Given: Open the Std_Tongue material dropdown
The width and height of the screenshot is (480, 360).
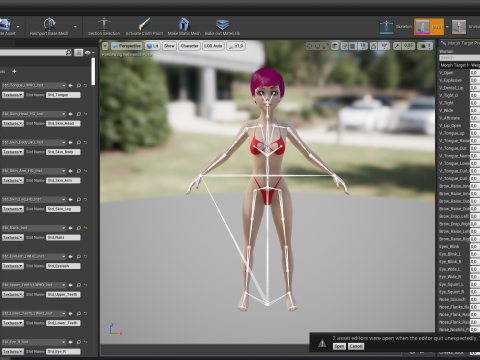Looking at the screenshot, I should pyautogui.click(x=34, y=85).
